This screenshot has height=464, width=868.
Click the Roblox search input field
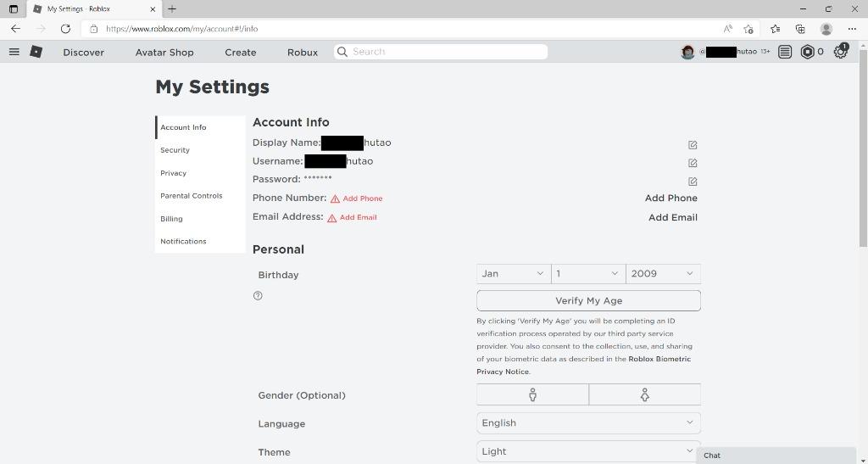tap(441, 52)
